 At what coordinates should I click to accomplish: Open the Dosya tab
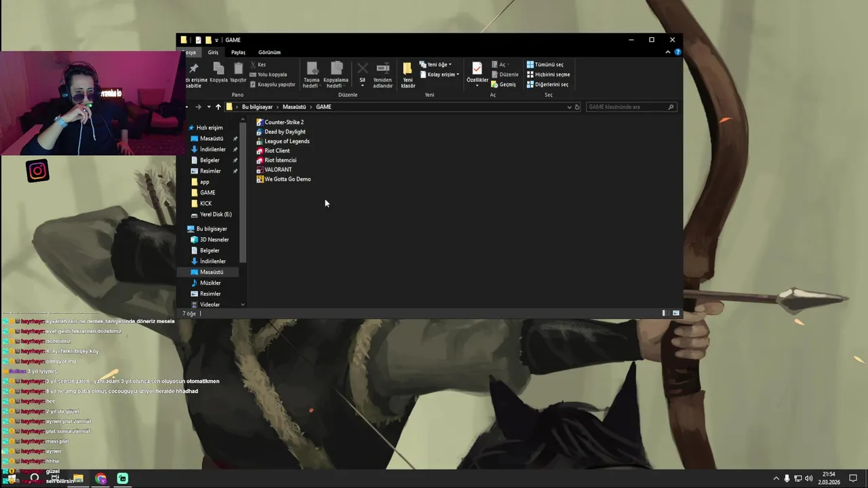coord(190,52)
